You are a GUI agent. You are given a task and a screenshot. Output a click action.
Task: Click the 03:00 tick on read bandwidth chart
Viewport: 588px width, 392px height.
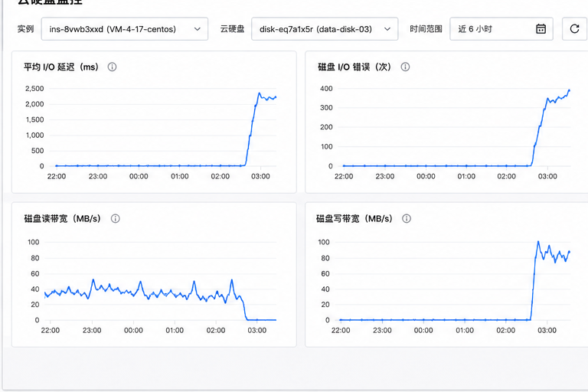click(x=257, y=331)
